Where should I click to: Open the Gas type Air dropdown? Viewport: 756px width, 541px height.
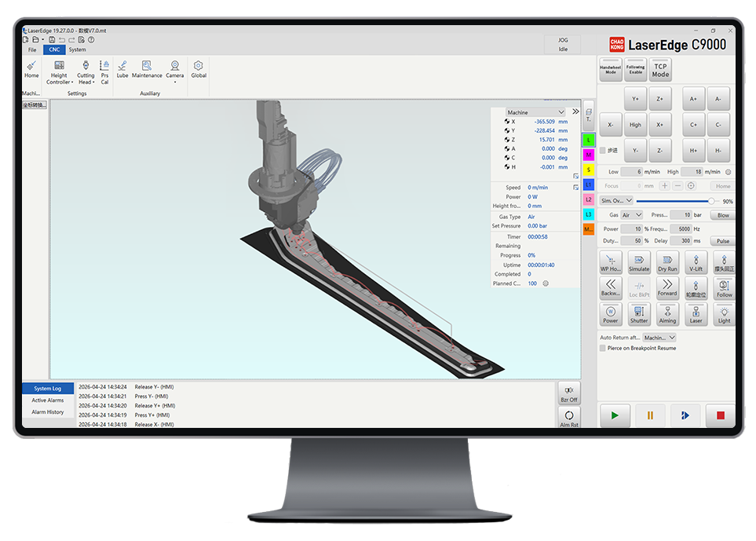pyautogui.click(x=632, y=215)
